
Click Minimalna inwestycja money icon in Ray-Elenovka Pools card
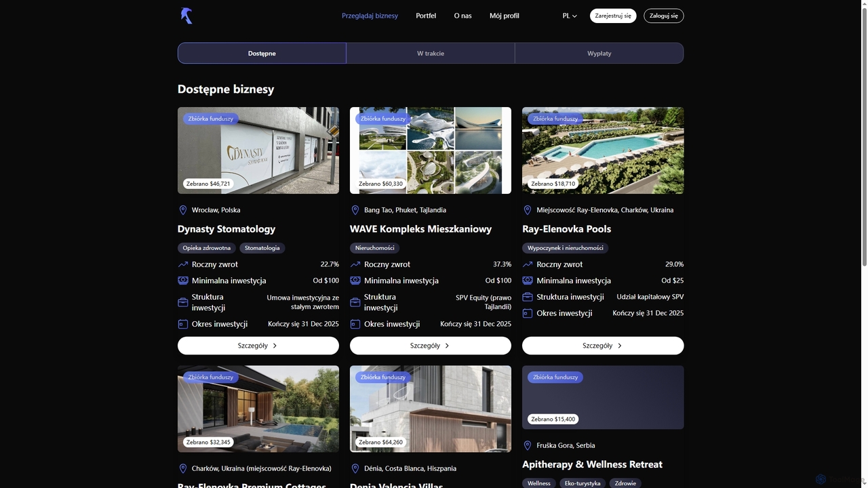point(527,281)
